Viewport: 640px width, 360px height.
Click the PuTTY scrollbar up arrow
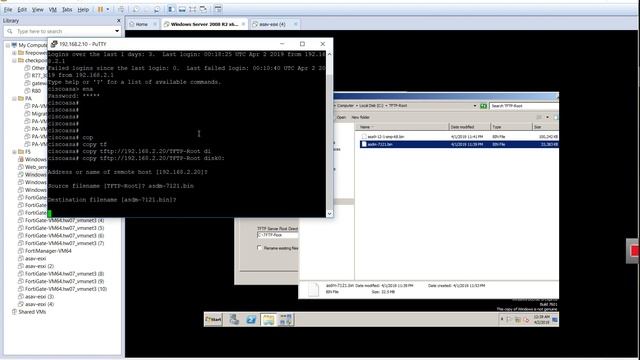[329, 54]
